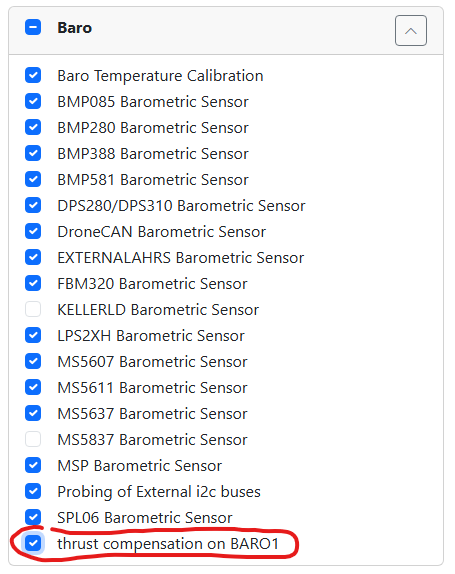Toggle the Baro group checkbox
455x574 pixels.
pos(33,27)
